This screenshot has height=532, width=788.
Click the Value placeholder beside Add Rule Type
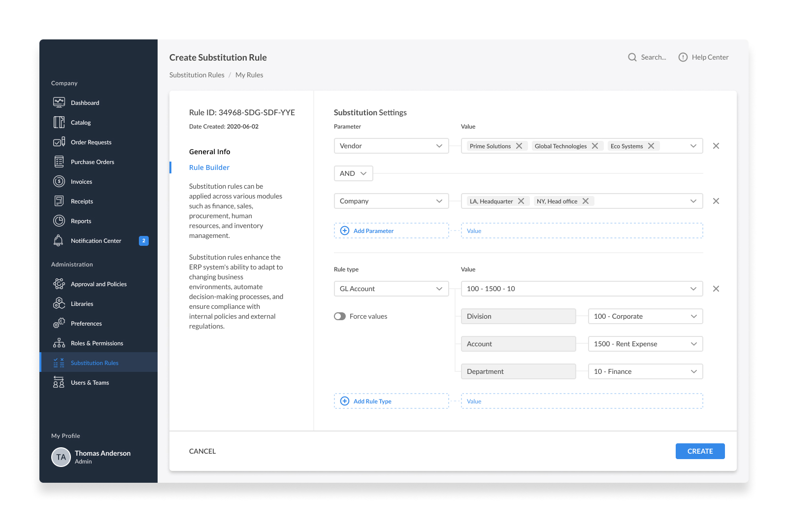point(582,401)
